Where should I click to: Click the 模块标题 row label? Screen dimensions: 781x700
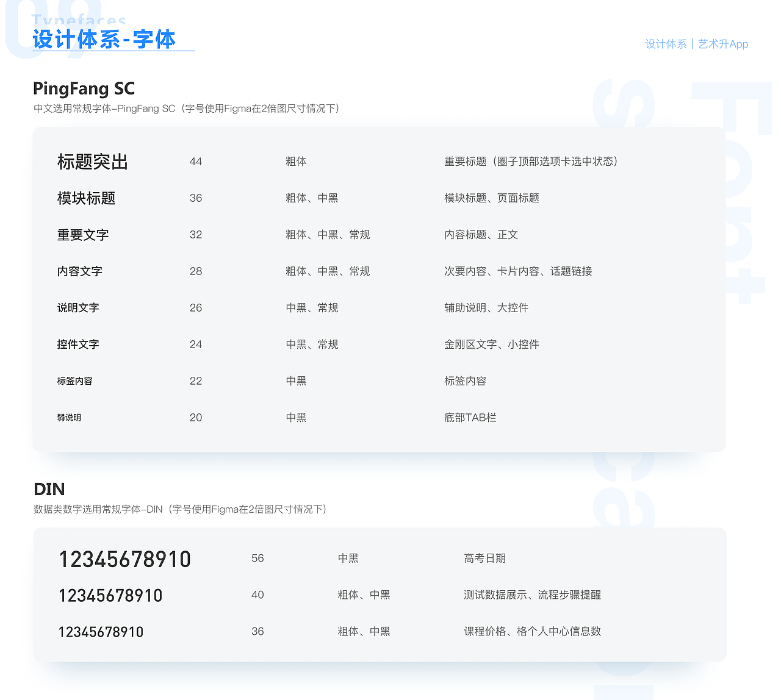pyautogui.click(x=86, y=198)
